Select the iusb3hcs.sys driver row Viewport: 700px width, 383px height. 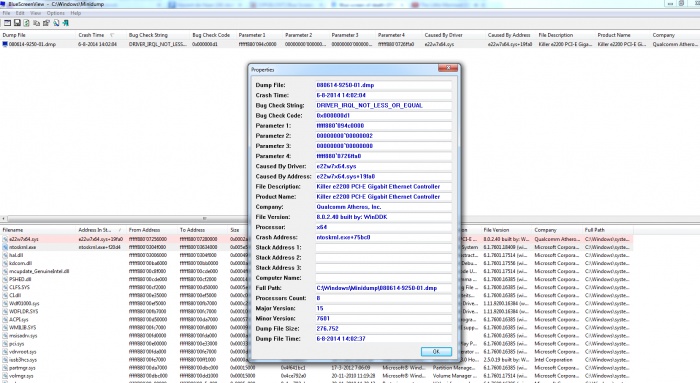(23, 360)
